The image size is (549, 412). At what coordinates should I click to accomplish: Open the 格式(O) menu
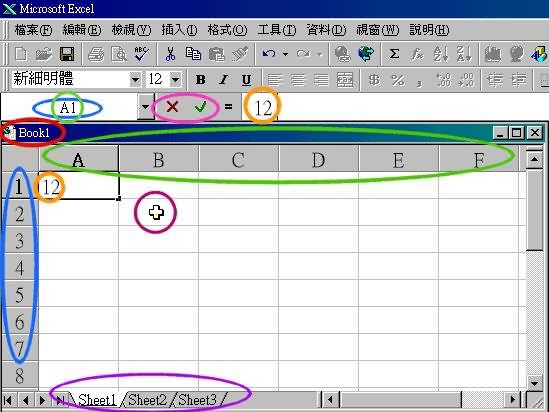(x=227, y=30)
